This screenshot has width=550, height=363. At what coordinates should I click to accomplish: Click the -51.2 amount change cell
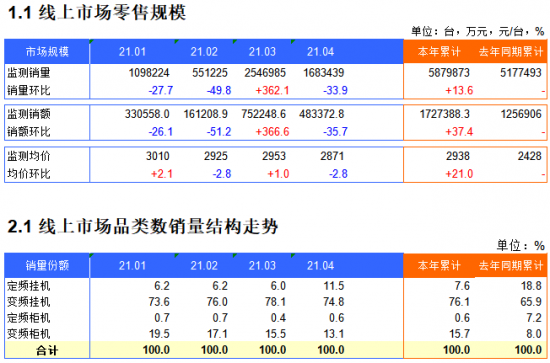click(x=219, y=132)
